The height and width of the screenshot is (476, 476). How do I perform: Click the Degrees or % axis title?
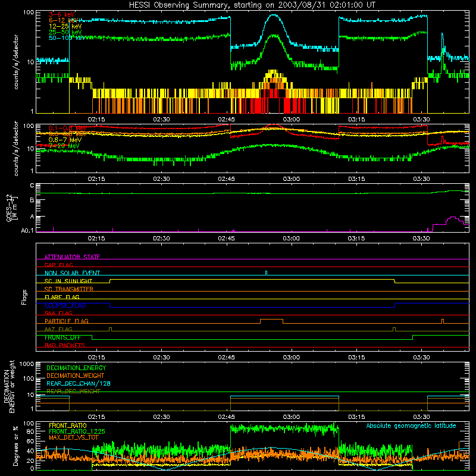(15, 446)
